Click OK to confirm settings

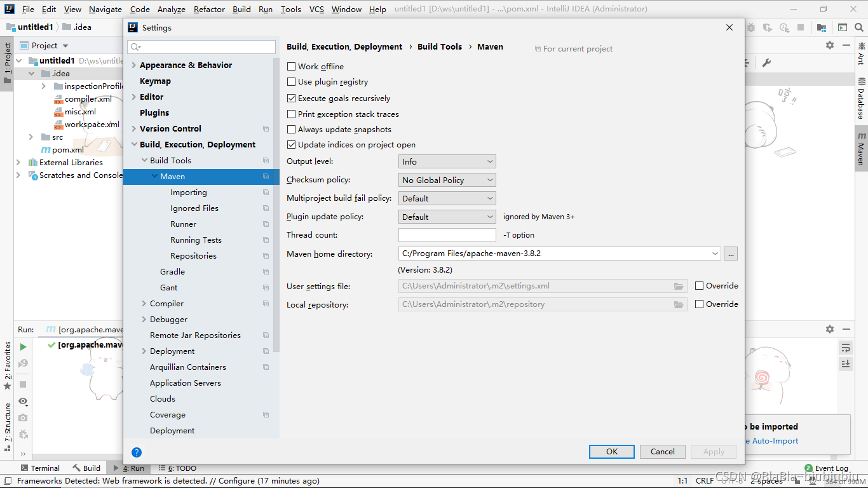tap(612, 452)
